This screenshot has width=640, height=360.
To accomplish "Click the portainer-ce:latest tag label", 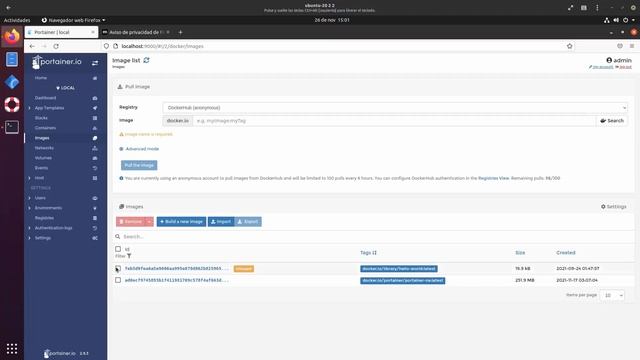I will tap(402, 281).
